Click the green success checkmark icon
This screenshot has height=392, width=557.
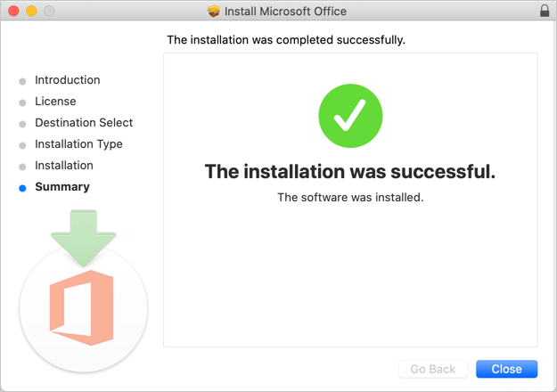coord(350,116)
